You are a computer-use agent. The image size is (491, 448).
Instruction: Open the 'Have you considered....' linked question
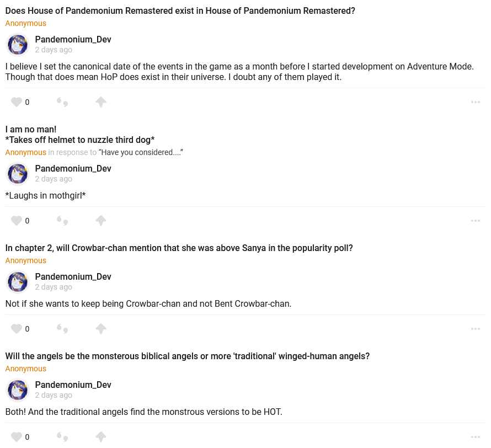(141, 152)
